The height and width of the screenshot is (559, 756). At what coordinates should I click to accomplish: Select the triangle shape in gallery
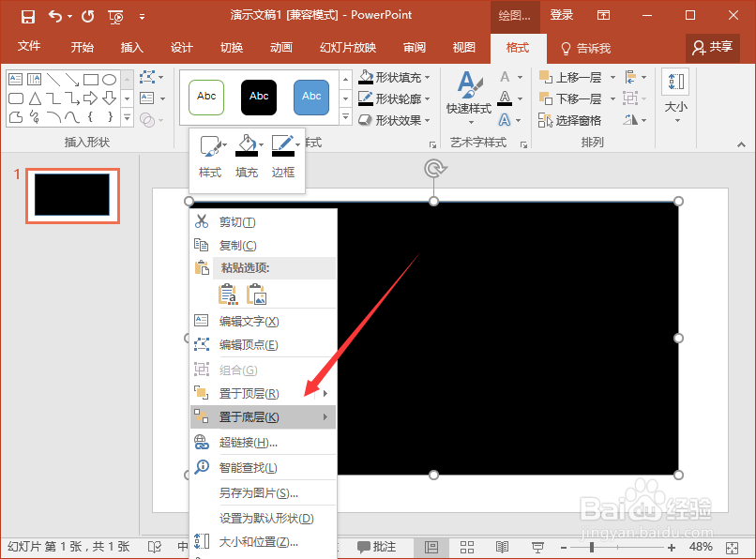point(35,98)
